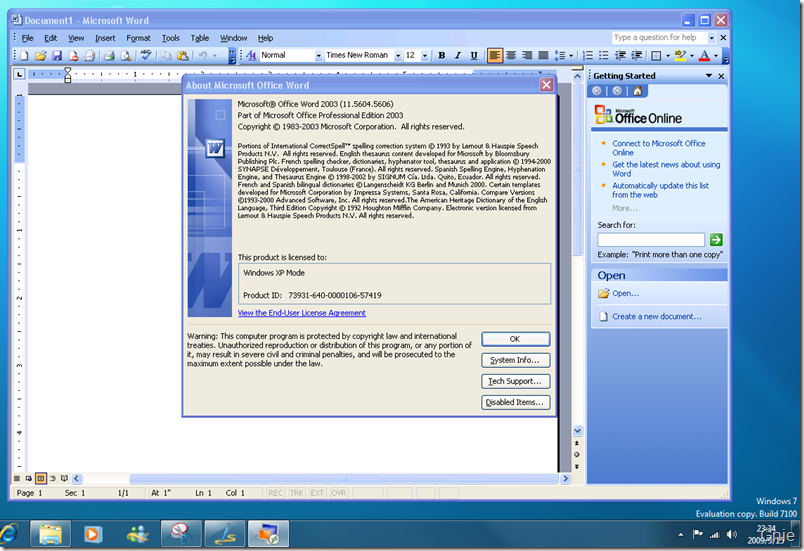Click the task pane Home icon
The height and width of the screenshot is (551, 804).
[637, 91]
